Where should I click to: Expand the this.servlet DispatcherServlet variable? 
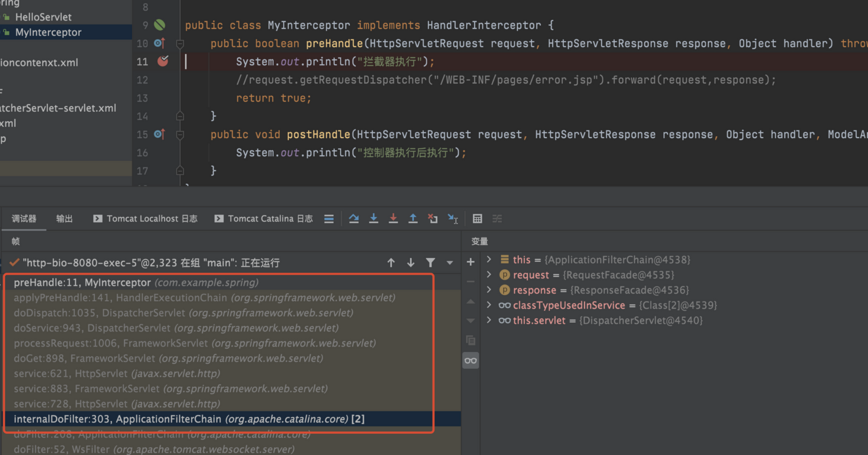pos(489,320)
